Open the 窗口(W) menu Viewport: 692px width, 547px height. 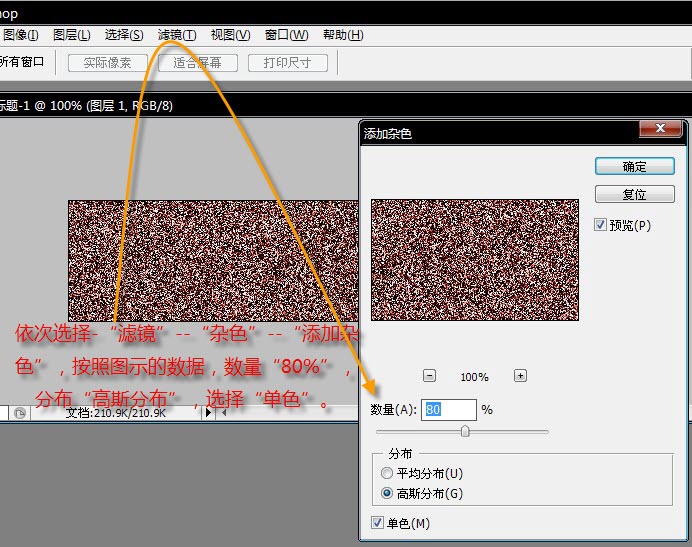[286, 35]
